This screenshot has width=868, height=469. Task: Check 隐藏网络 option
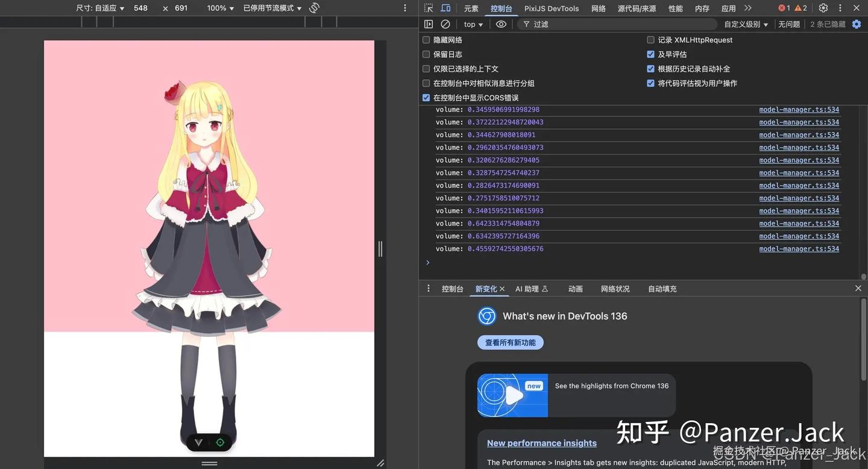coord(426,39)
